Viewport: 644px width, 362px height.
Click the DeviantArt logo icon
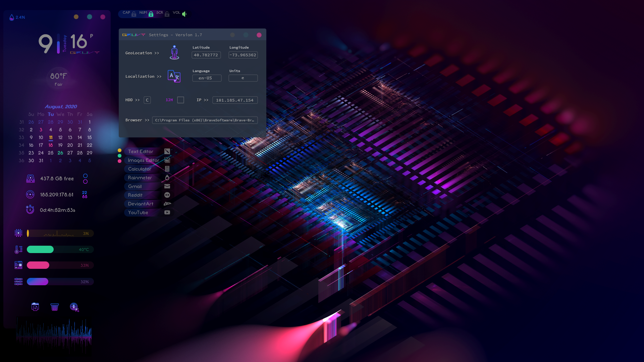click(167, 204)
